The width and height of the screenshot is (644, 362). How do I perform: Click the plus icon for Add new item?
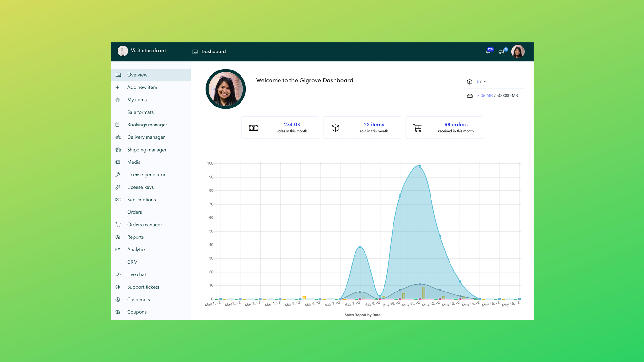point(117,87)
